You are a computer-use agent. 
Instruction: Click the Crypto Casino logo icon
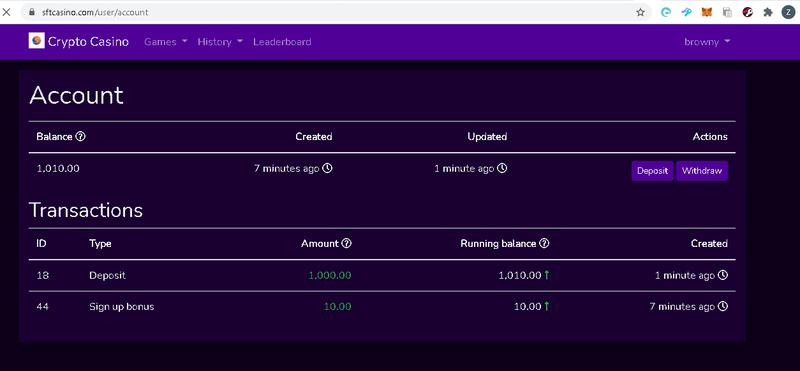[37, 41]
